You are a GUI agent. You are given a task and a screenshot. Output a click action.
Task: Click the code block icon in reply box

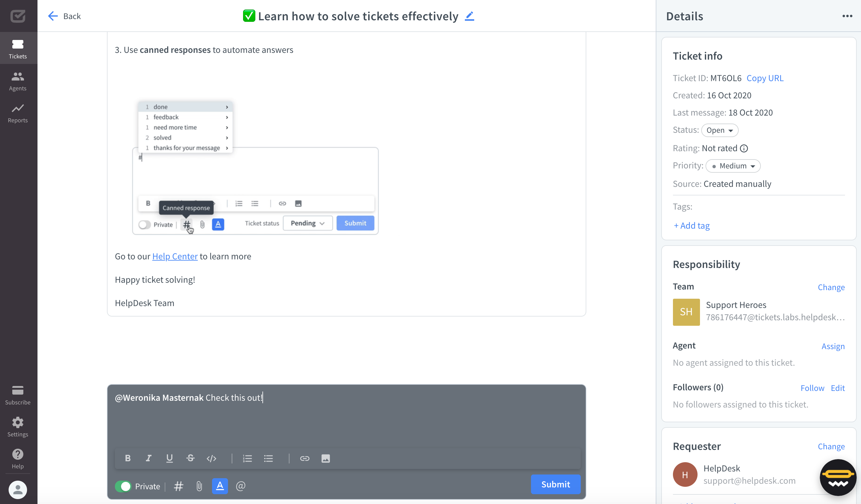click(212, 458)
